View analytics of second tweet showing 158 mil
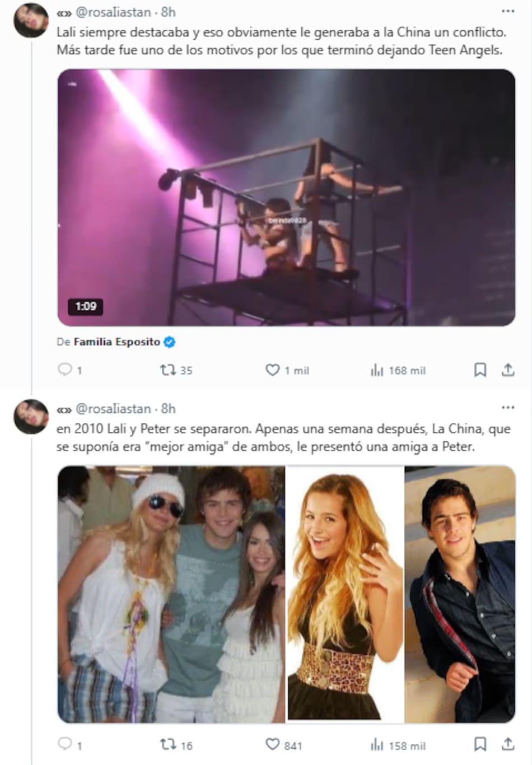 pos(377,745)
